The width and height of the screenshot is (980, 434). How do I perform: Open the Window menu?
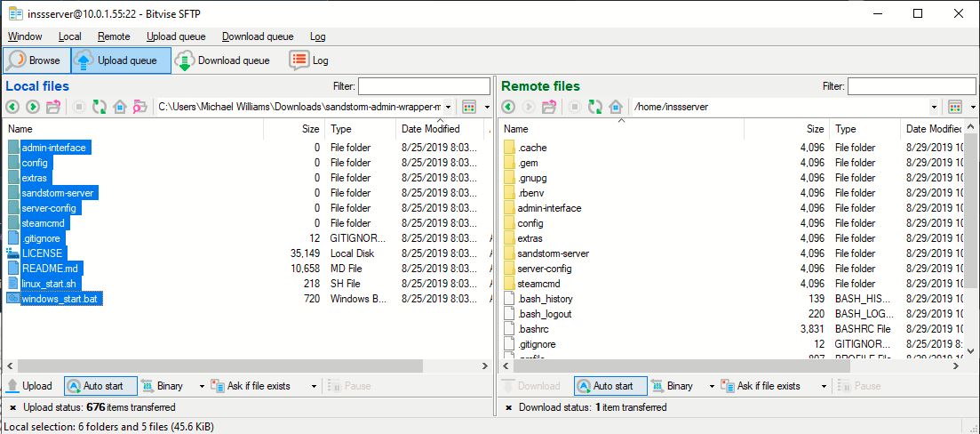pyautogui.click(x=25, y=36)
